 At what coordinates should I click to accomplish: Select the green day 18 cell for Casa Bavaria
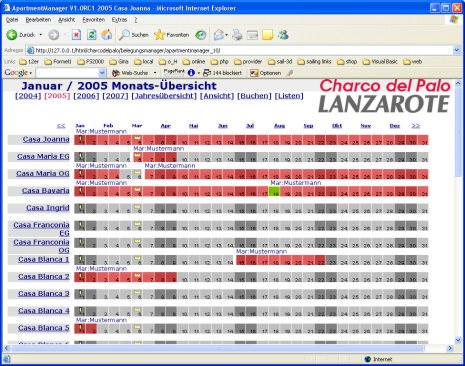tap(274, 192)
